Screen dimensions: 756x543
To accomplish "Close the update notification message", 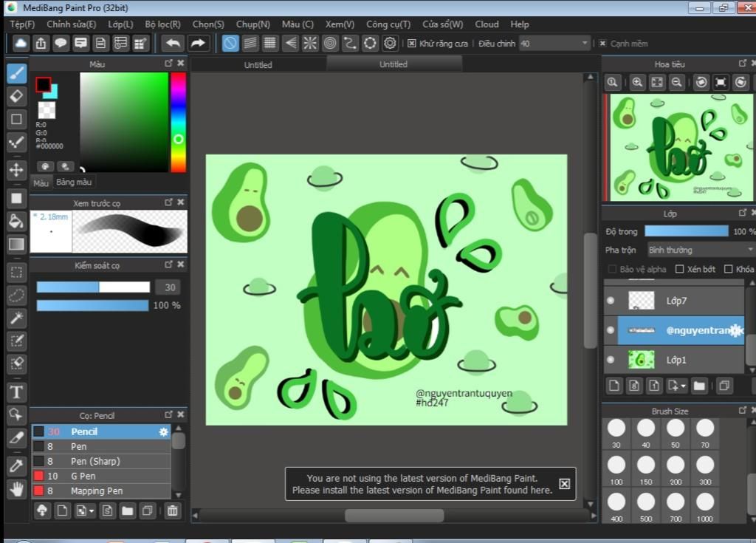I will [x=564, y=484].
